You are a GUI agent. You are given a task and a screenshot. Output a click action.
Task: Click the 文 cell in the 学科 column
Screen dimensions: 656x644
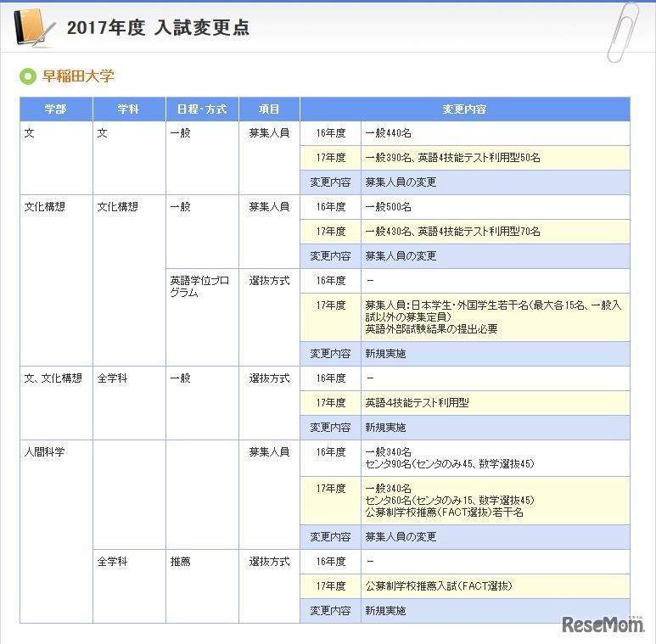tap(129, 158)
